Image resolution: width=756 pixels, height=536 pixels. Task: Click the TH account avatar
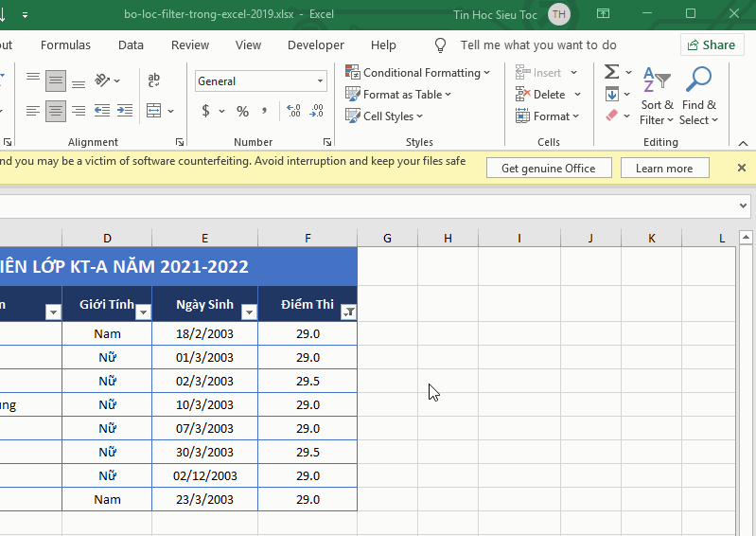click(x=559, y=14)
